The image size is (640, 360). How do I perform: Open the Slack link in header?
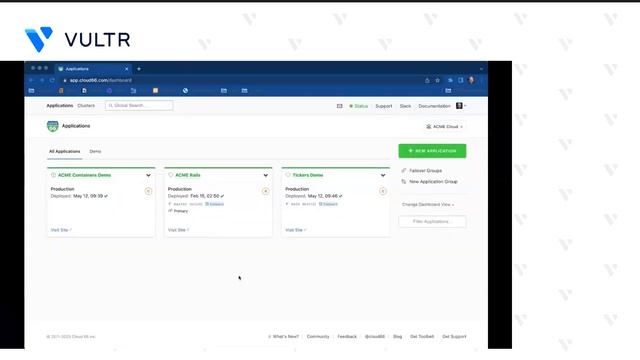pos(405,106)
